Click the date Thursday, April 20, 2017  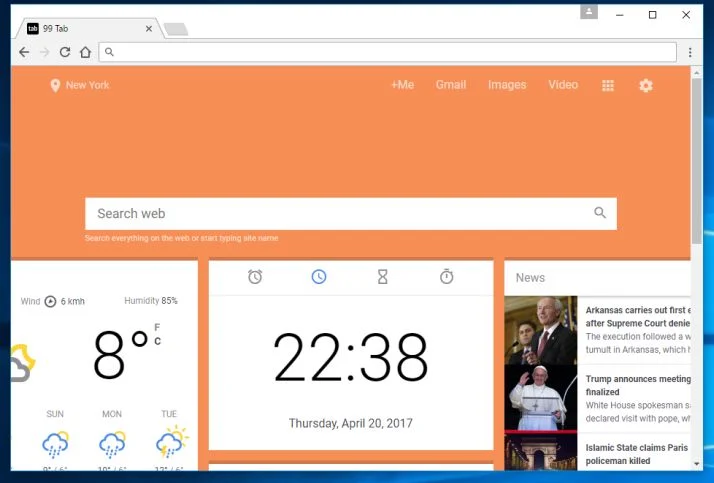(351, 423)
